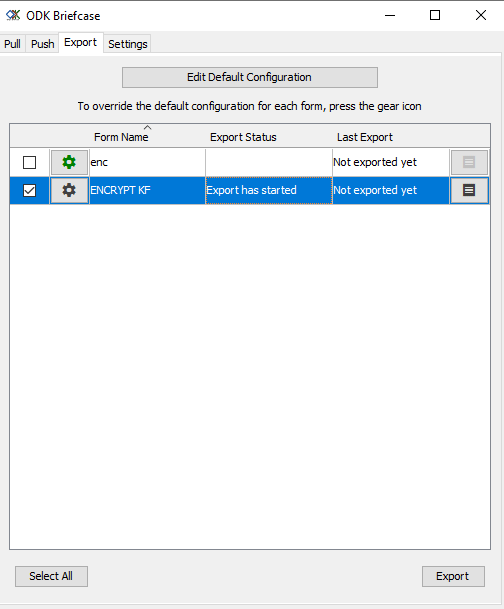Switch to the Push tab
This screenshot has height=609, width=504.
point(42,44)
